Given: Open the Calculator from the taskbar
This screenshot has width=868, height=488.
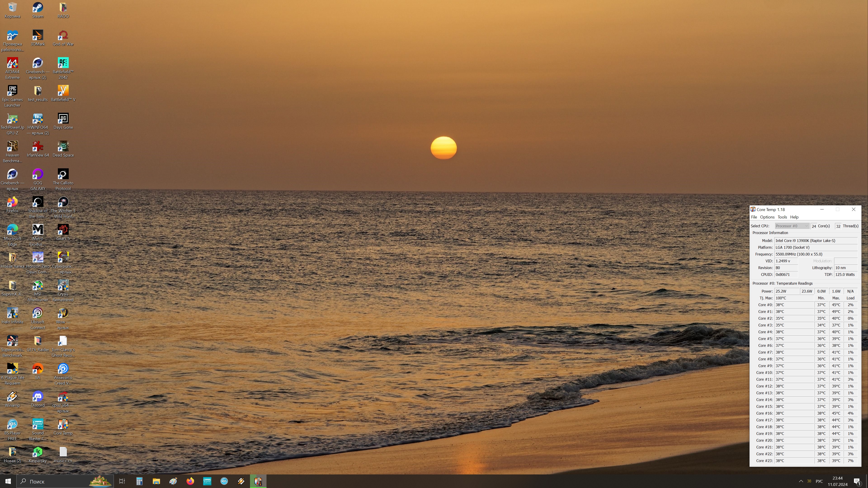Looking at the screenshot, I should (139, 481).
